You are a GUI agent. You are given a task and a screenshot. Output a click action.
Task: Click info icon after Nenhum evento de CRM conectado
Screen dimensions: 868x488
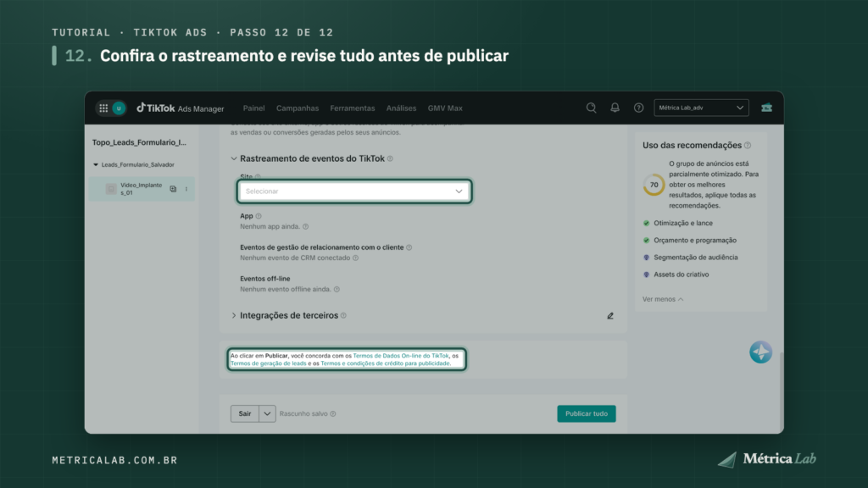click(356, 258)
